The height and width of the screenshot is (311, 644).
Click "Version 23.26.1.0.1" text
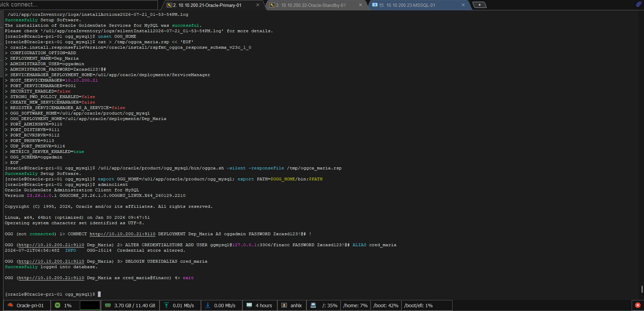[31, 195]
